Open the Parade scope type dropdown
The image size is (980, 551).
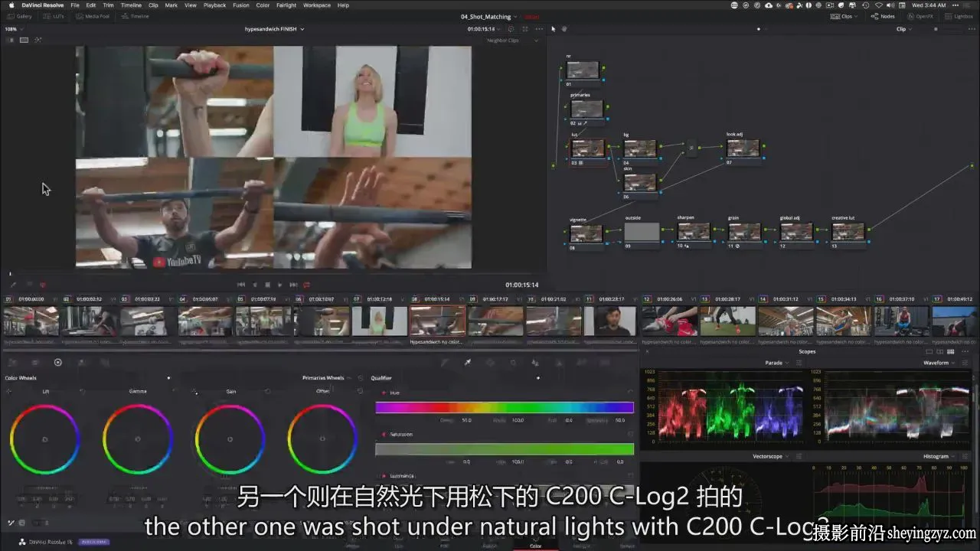[x=776, y=363]
